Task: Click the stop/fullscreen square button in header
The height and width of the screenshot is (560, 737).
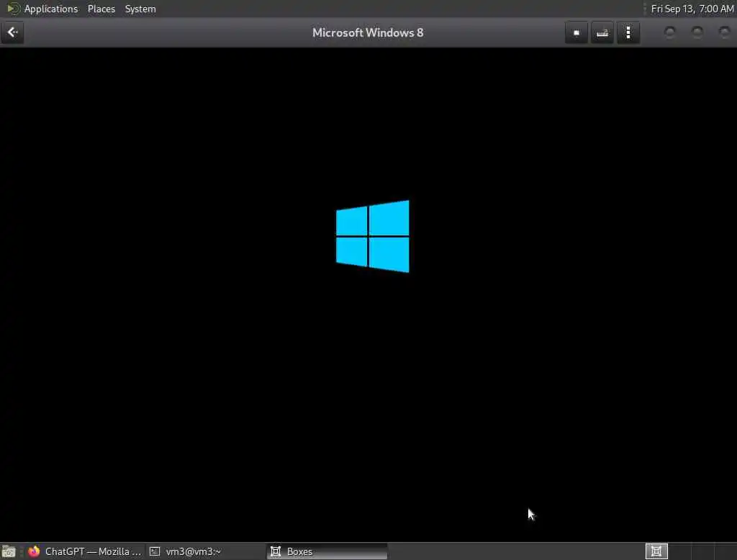Action: click(x=577, y=32)
